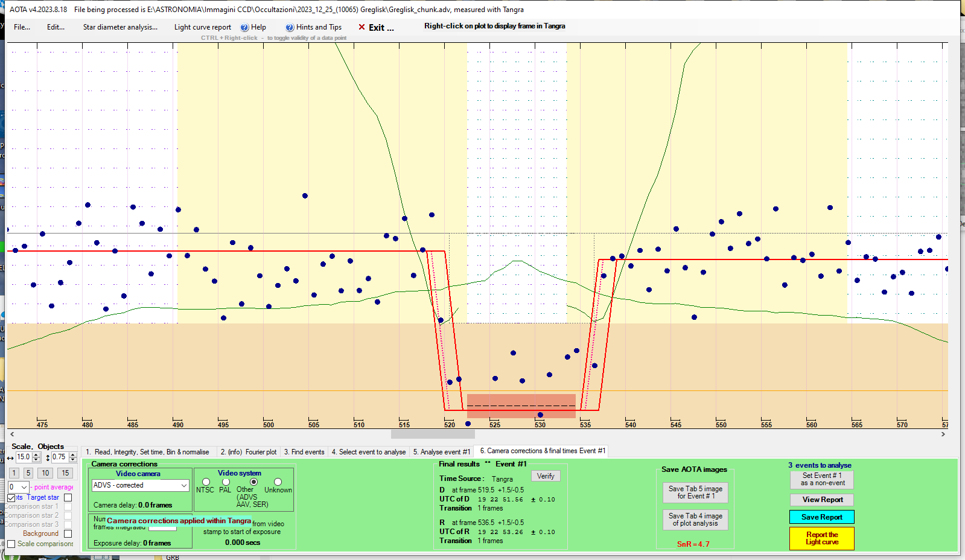Toggle the Target star checkbox
The width and height of the screenshot is (965, 560).
tap(68, 497)
